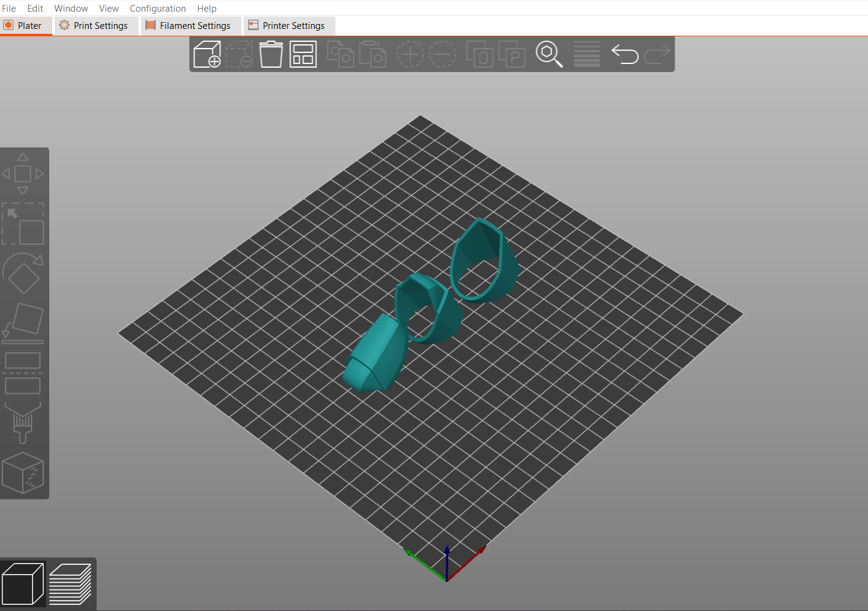Switch to the 3D editor view
Screen dimensions: 868x611
click(23, 583)
